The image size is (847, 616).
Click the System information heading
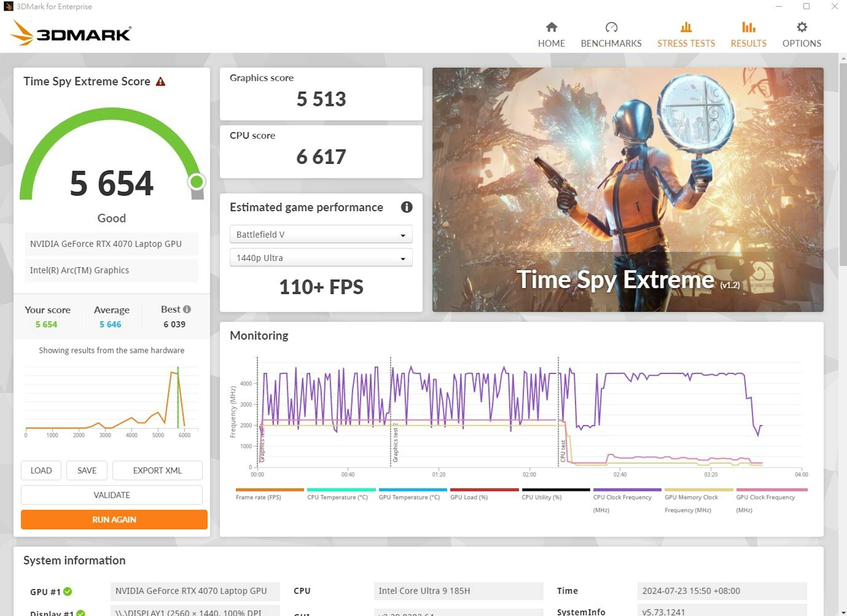[x=74, y=560]
